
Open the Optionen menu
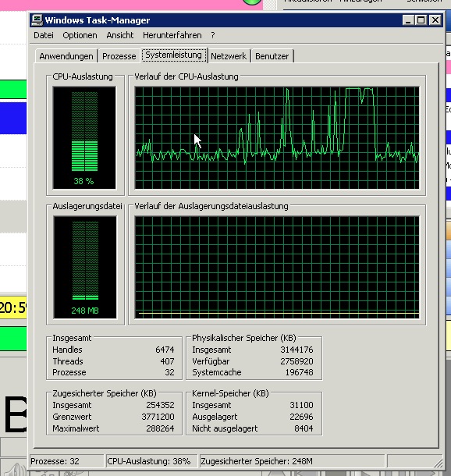tap(80, 35)
